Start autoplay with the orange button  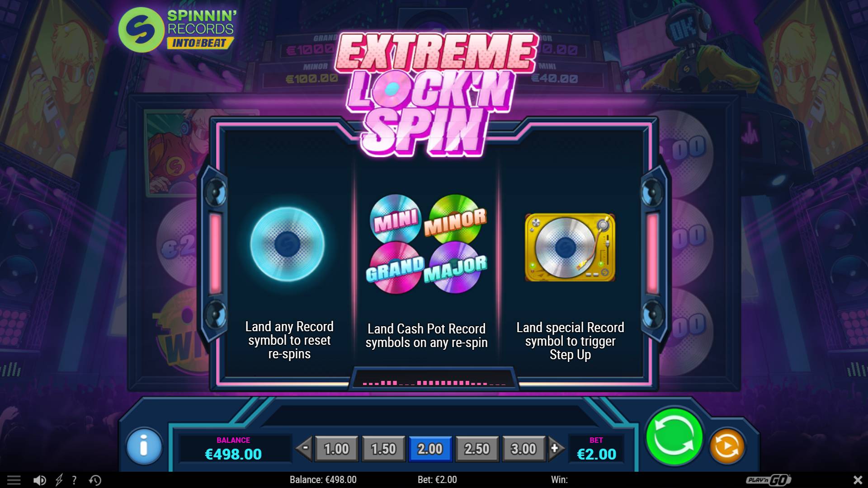(x=727, y=446)
